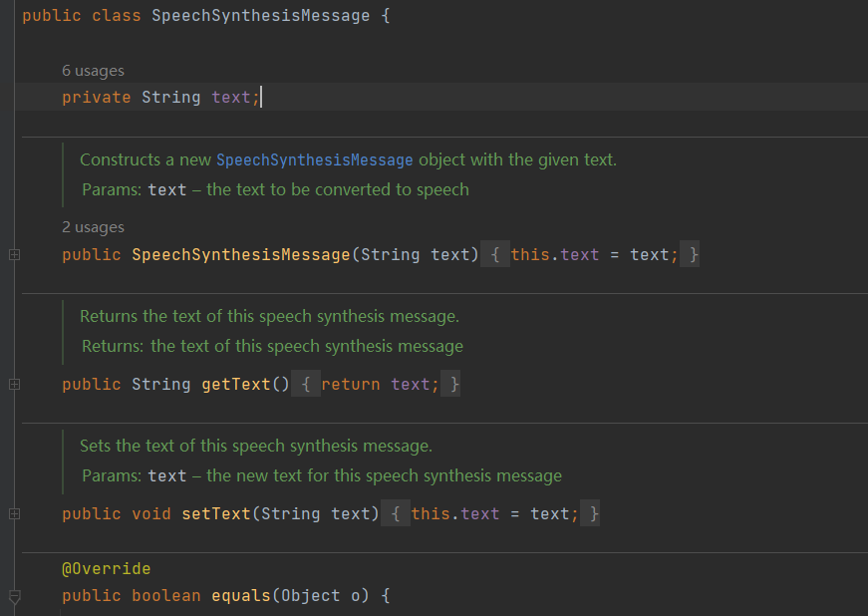Click the 'Object o' parameter of equals
Viewport: 868px width, 616px height.
point(321,595)
